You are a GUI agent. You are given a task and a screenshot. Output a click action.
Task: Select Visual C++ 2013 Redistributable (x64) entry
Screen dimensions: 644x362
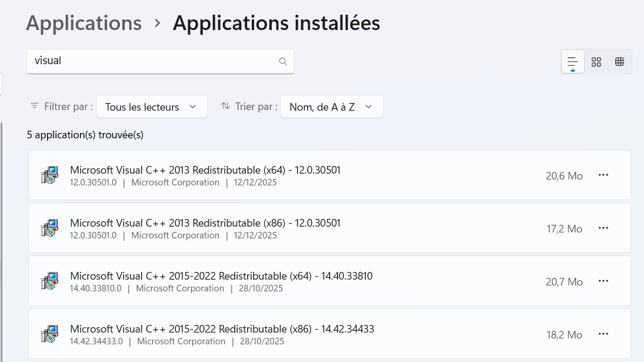point(205,170)
